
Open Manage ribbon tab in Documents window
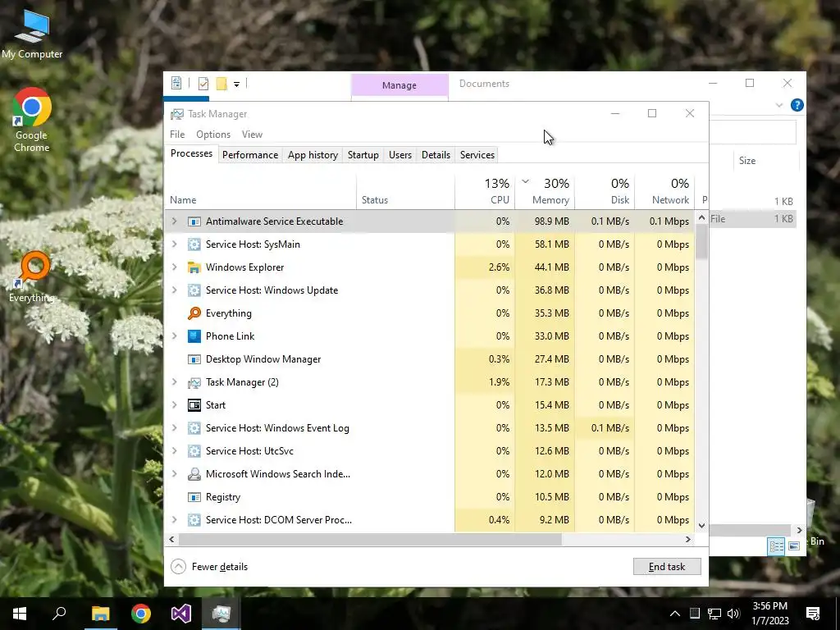tap(399, 85)
